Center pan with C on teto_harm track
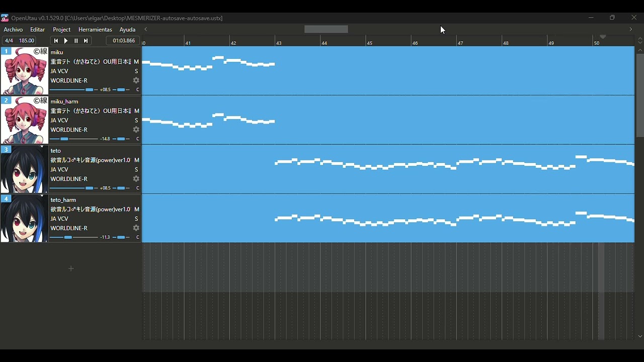This screenshot has height=362, width=644. pyautogui.click(x=137, y=238)
